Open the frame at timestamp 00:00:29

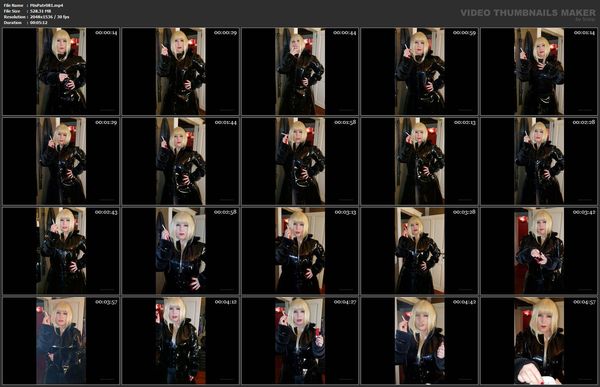click(181, 71)
